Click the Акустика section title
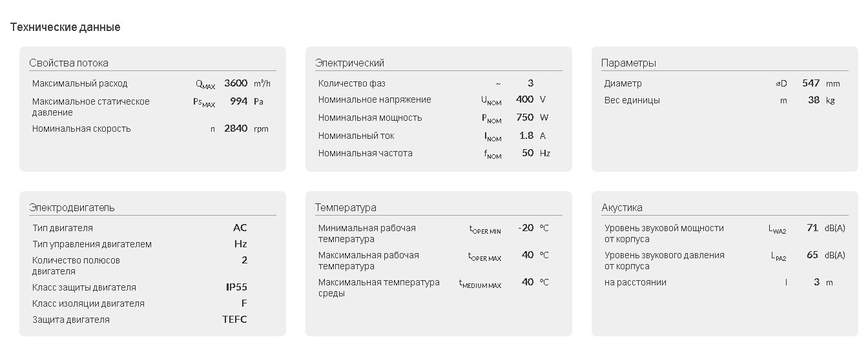The width and height of the screenshot is (868, 348). point(622,207)
